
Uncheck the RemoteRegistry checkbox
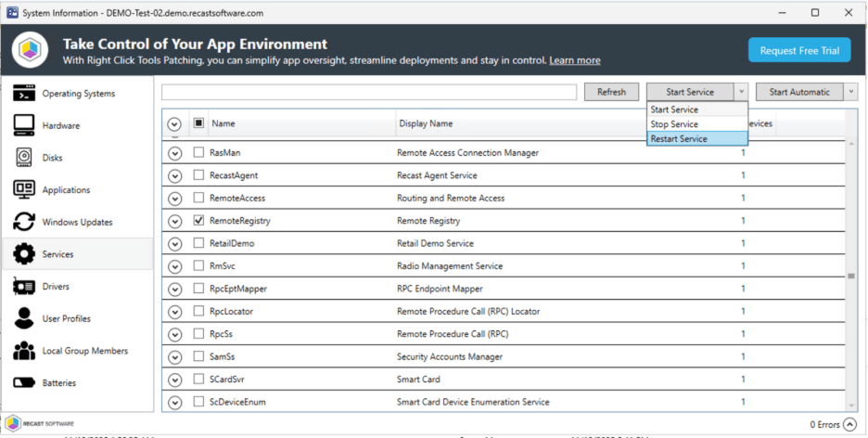click(x=198, y=221)
